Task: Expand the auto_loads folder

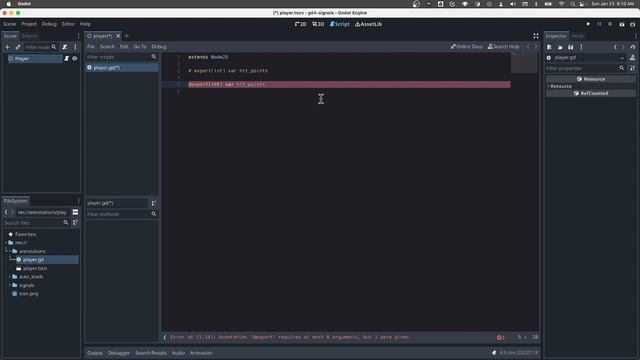Action: click(10, 277)
